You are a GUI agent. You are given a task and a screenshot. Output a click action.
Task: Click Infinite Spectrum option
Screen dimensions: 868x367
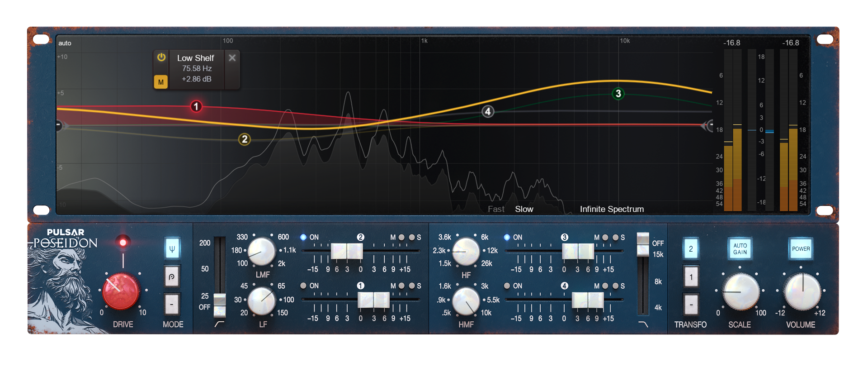point(611,209)
